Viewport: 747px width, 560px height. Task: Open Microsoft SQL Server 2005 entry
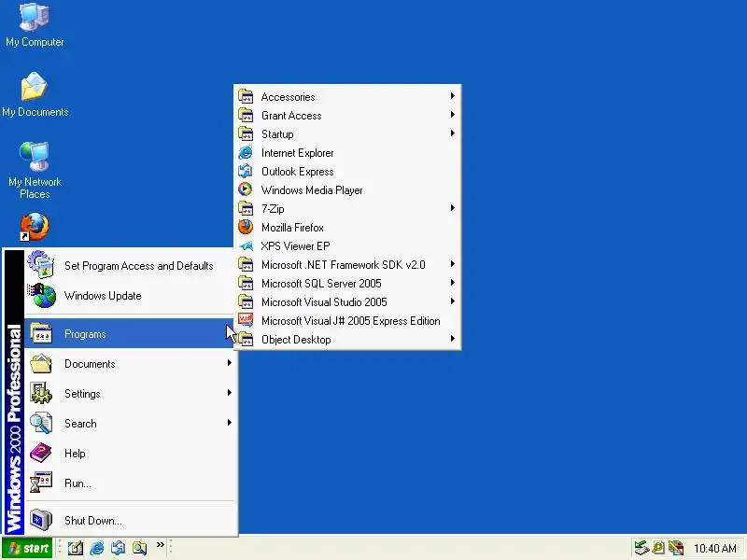pos(347,284)
